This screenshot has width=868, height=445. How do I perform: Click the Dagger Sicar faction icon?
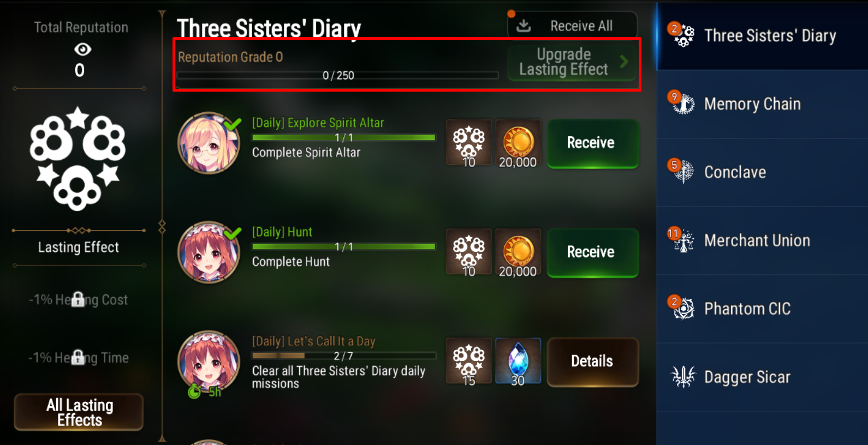click(x=683, y=377)
